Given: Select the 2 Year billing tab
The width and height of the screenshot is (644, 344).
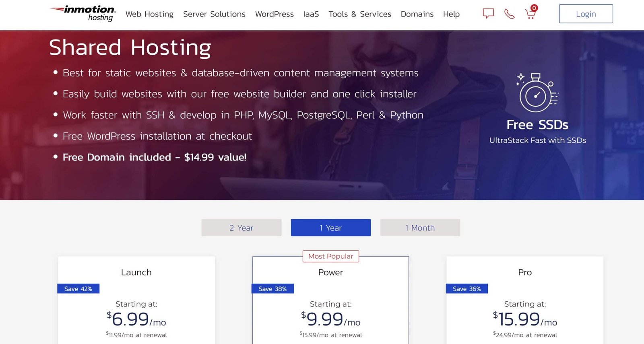Looking at the screenshot, I should (242, 228).
